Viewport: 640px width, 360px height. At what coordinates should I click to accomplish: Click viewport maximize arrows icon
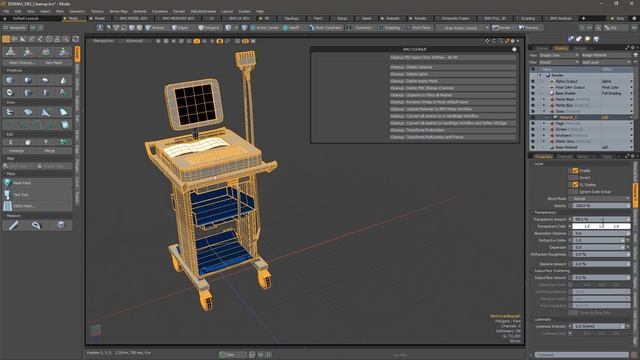pyautogui.click(x=507, y=41)
